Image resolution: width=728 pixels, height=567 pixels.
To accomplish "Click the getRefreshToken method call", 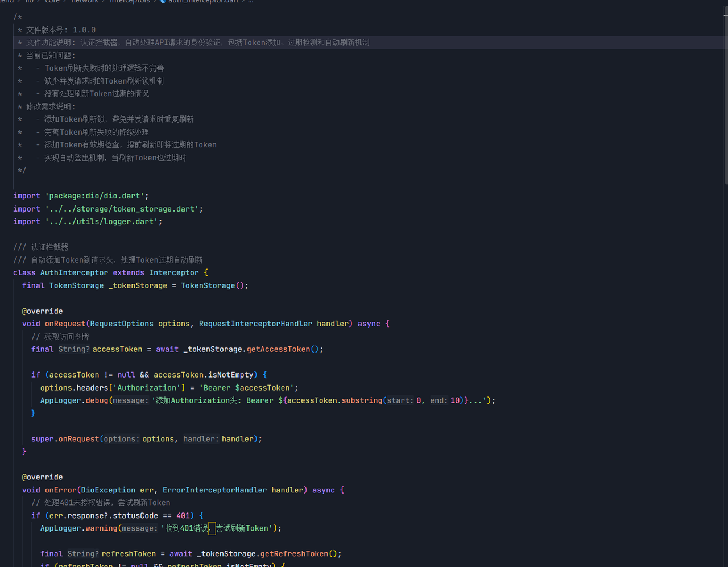I will click(x=294, y=554).
